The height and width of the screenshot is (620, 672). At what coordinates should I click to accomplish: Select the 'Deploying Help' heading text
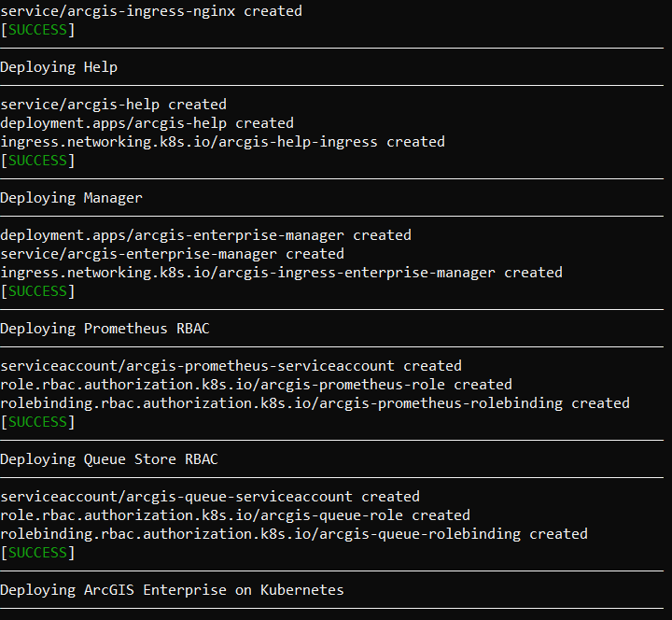point(59,67)
